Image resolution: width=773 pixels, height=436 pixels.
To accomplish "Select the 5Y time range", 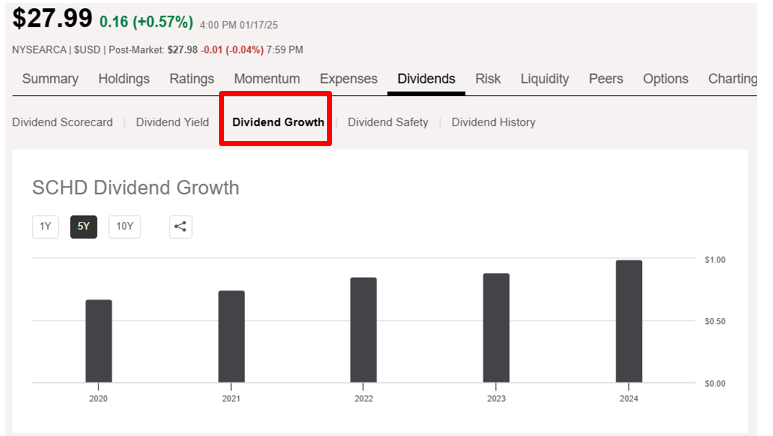I will pos(83,226).
